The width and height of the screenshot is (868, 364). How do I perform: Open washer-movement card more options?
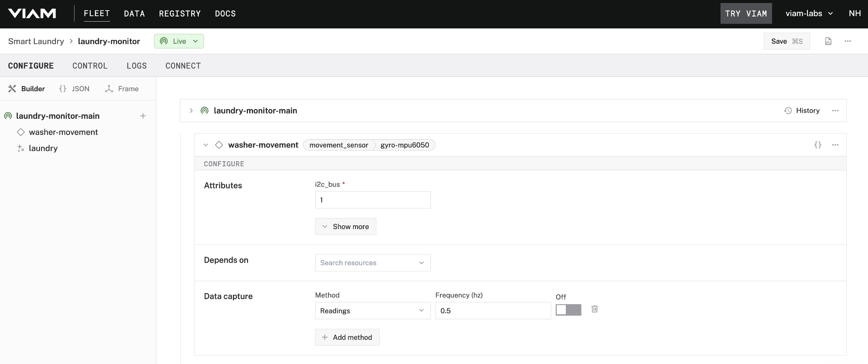tap(835, 145)
